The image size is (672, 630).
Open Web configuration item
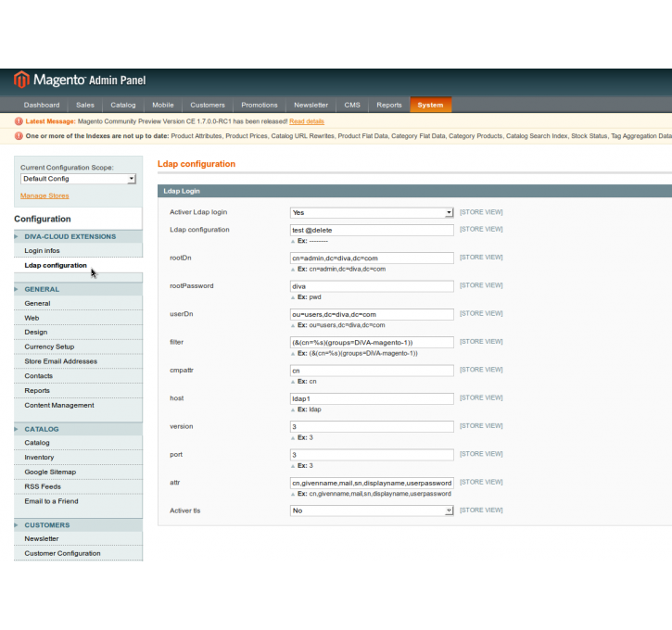point(32,318)
